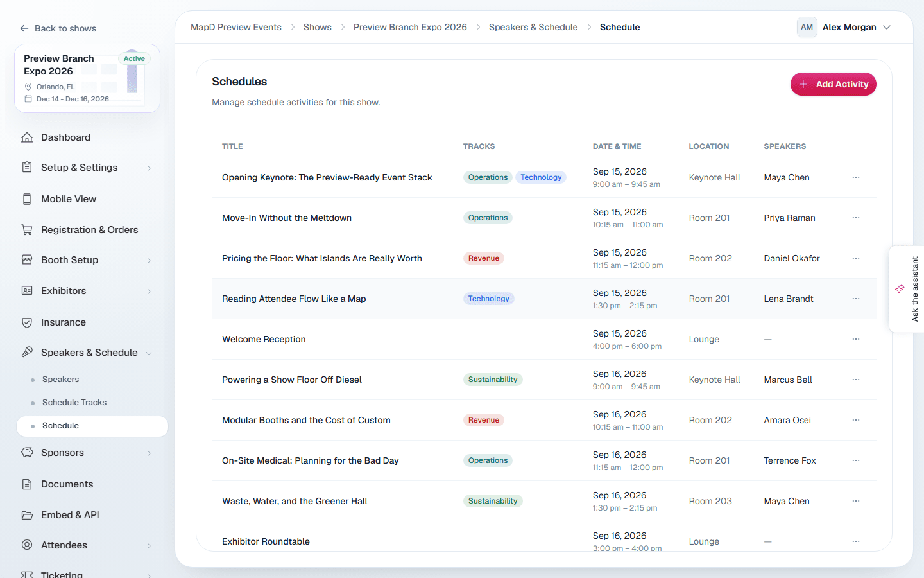Click the Attendees person icon
924x578 pixels.
coord(27,545)
